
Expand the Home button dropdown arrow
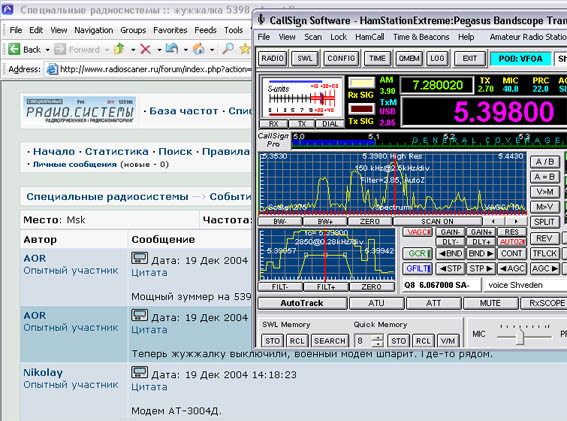pyautogui.click(x=212, y=50)
